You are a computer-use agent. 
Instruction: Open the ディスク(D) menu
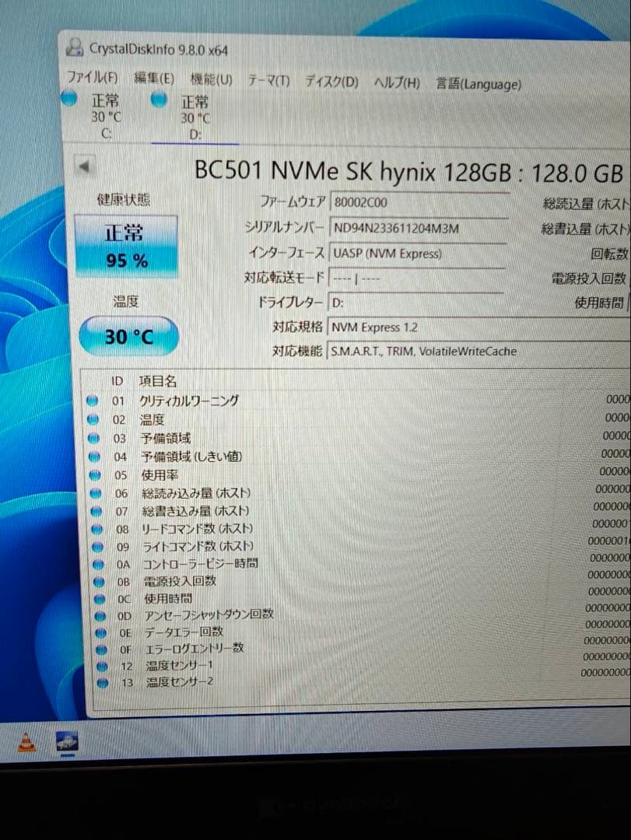[331, 82]
